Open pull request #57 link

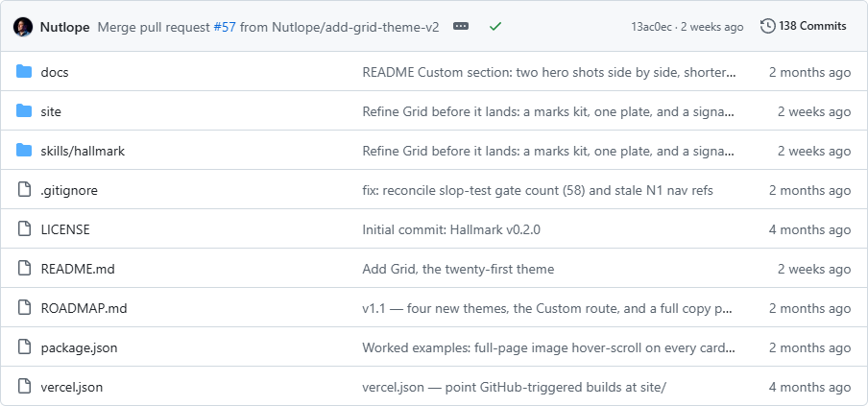click(x=225, y=27)
